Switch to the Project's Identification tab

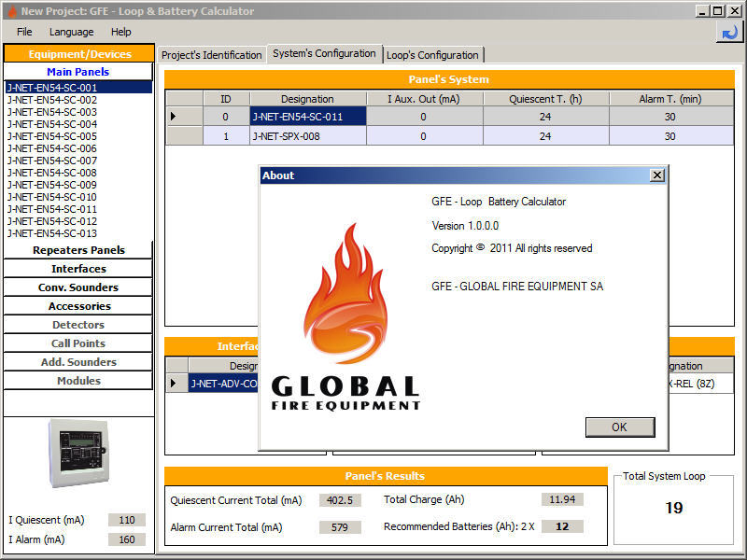coord(212,54)
